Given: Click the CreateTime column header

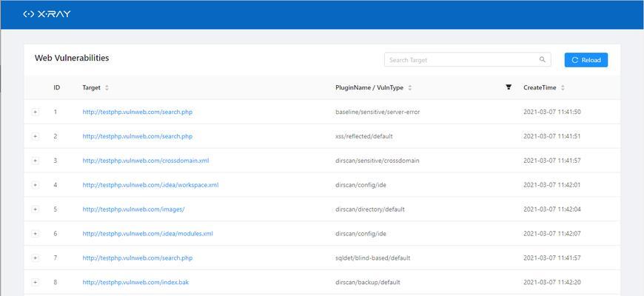Looking at the screenshot, I should pyautogui.click(x=540, y=87).
